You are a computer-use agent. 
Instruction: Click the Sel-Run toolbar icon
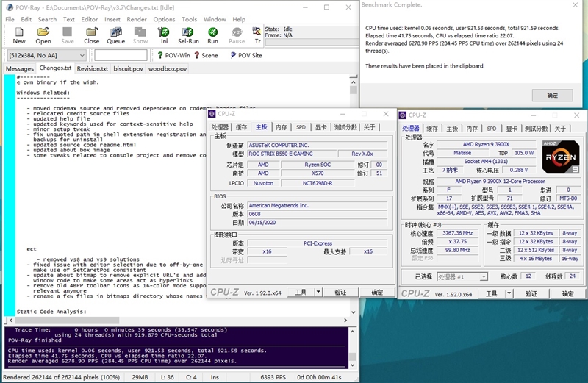coord(188,35)
